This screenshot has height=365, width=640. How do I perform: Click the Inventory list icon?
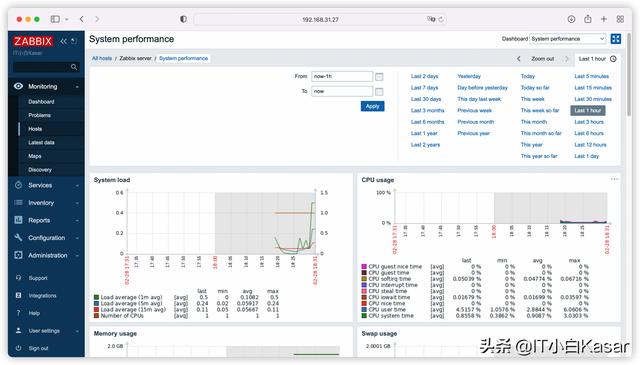click(x=18, y=203)
